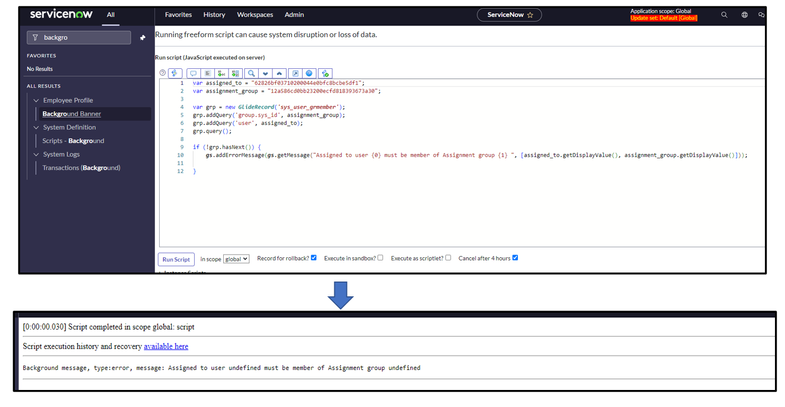Click the No Results text under Favorites
785x407 pixels.
click(40, 69)
